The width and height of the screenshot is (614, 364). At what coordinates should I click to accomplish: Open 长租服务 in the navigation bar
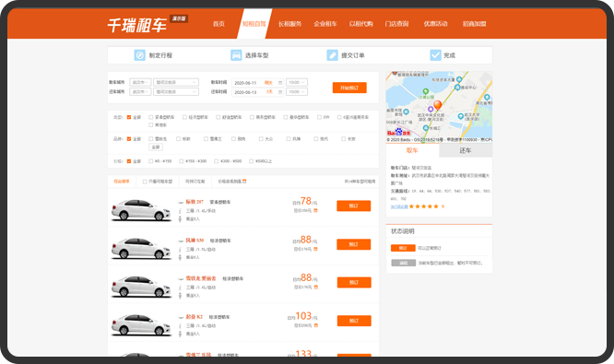[289, 24]
